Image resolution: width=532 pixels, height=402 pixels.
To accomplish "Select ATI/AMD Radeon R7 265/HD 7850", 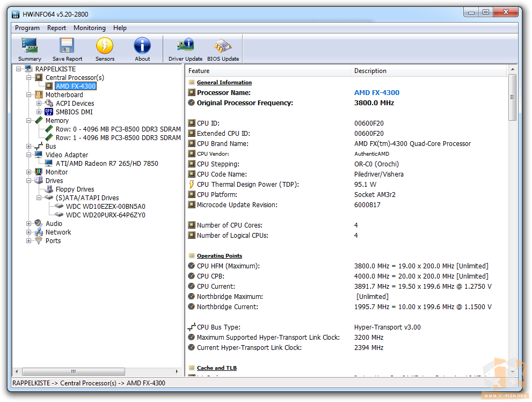I will click(x=107, y=164).
